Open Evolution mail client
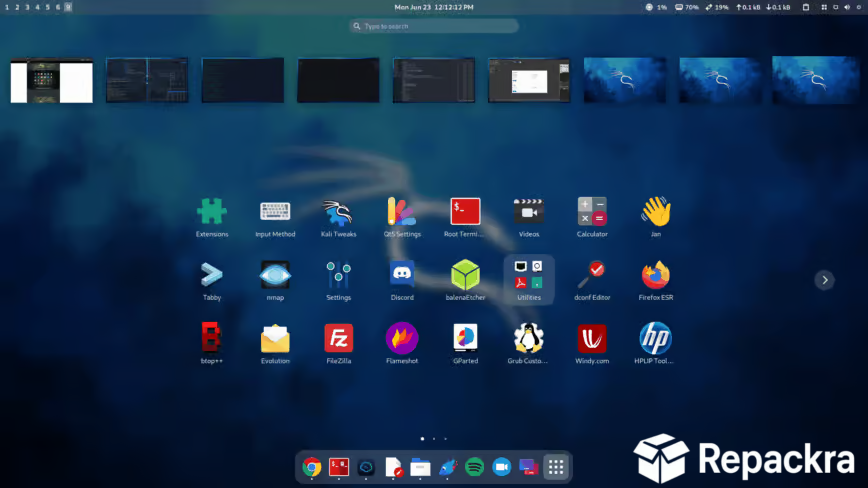 275,344
